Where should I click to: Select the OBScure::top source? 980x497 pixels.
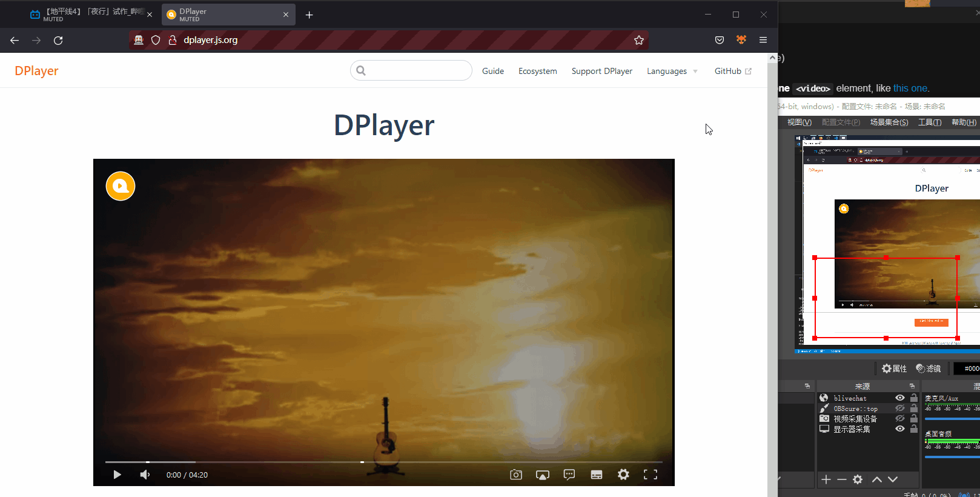(x=855, y=409)
